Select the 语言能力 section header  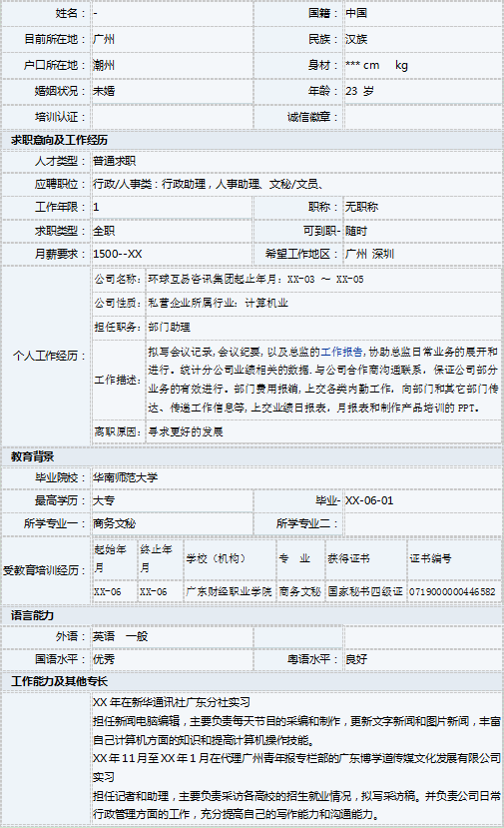pyautogui.click(x=33, y=615)
